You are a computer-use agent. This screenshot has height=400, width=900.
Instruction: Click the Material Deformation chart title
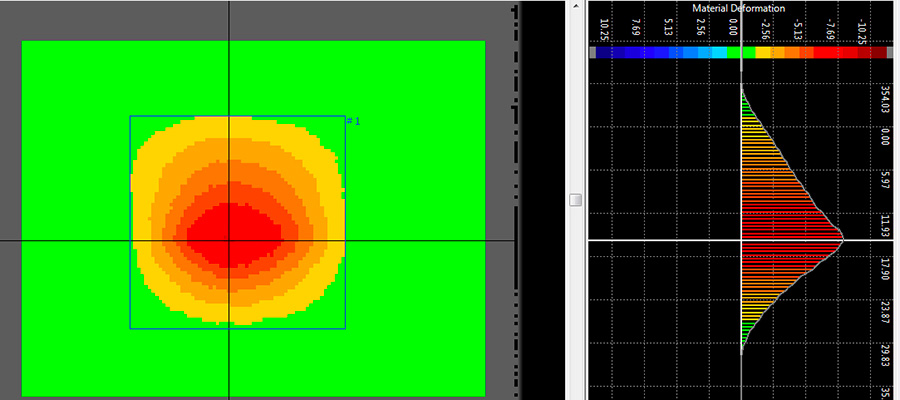click(x=738, y=8)
